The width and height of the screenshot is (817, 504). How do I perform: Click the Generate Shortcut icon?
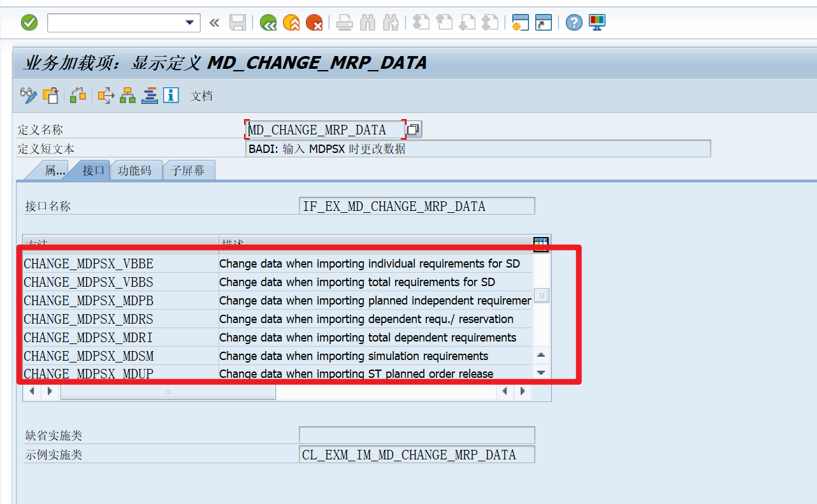(544, 23)
